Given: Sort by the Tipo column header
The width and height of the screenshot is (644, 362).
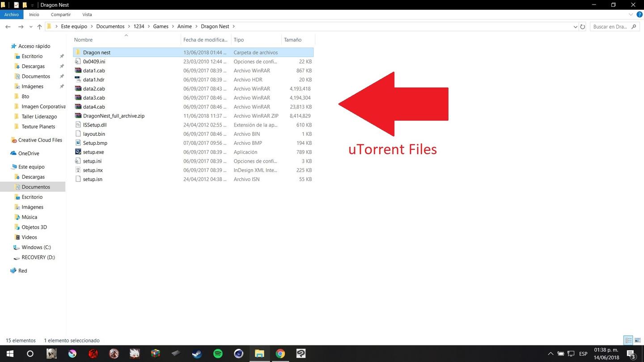Looking at the screenshot, I should pos(238,40).
